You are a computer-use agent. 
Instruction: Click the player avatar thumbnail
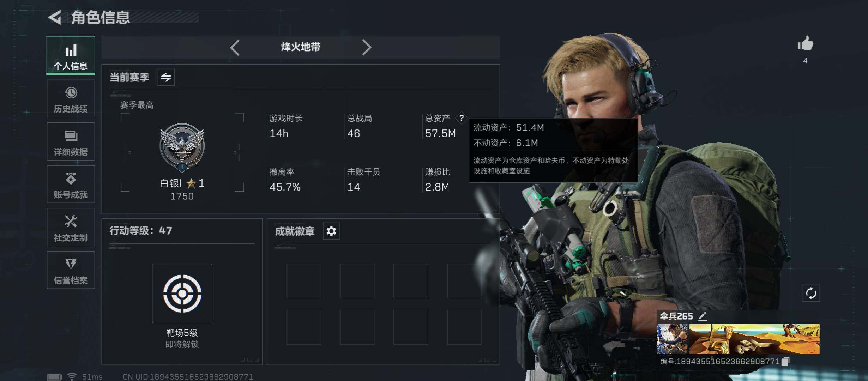tap(672, 339)
